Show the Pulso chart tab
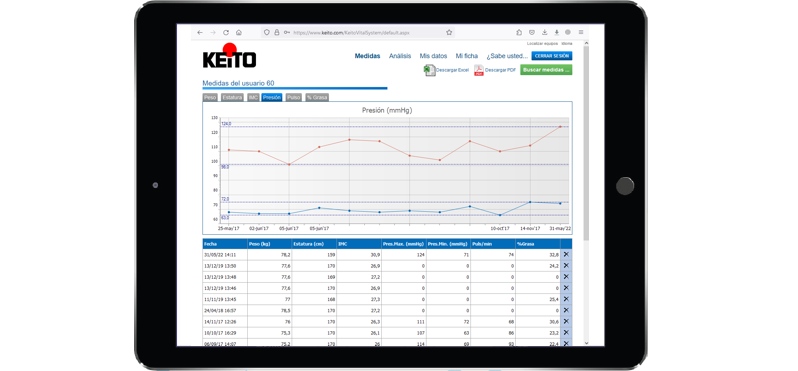The width and height of the screenshot is (798, 371). (293, 97)
